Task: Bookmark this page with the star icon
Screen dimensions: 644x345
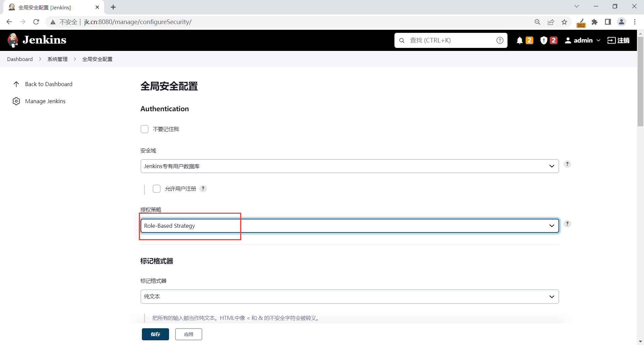Action: click(564, 22)
